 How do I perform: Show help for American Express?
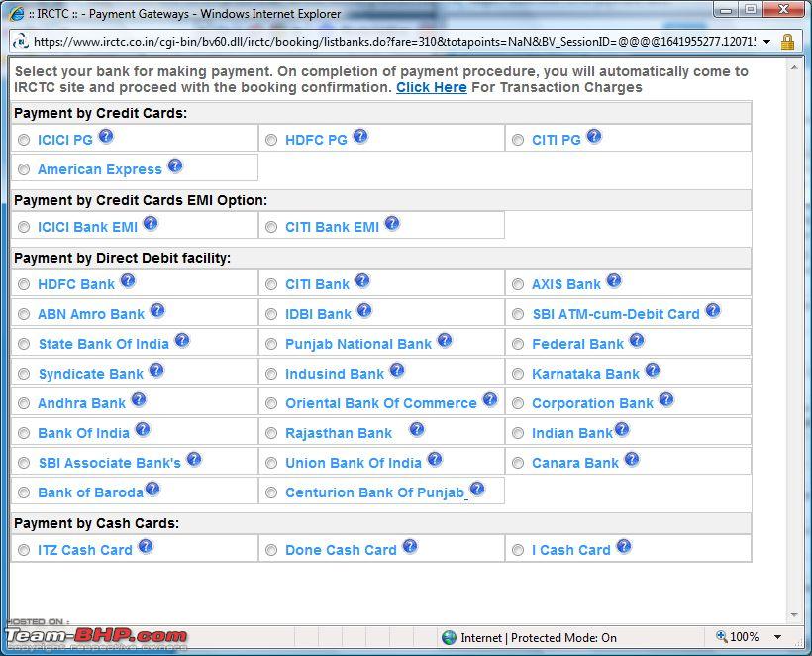(x=175, y=165)
